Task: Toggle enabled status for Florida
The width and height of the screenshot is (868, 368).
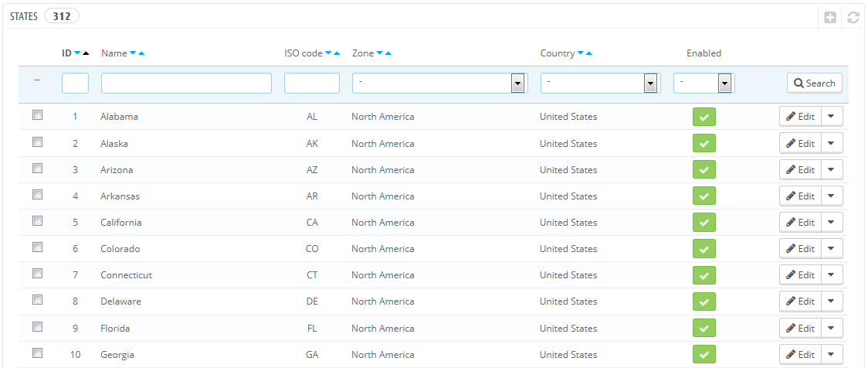Action: tap(704, 328)
